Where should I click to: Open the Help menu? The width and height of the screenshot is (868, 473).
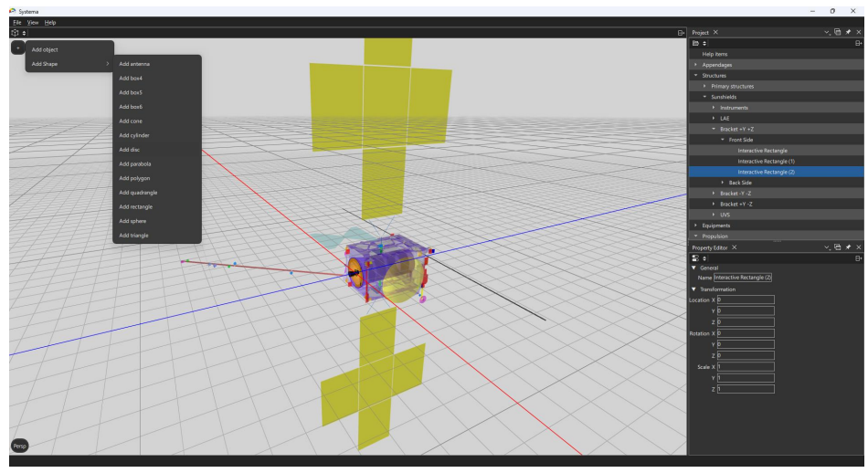point(50,22)
